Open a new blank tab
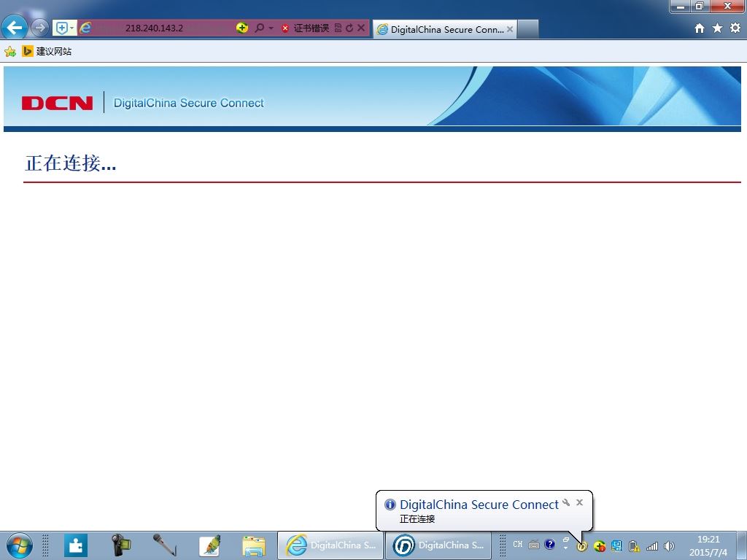 tap(528, 29)
